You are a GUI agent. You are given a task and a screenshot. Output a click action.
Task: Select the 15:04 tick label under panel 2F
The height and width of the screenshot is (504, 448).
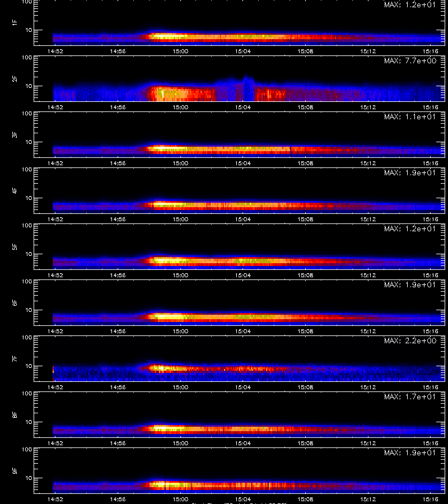[243, 107]
